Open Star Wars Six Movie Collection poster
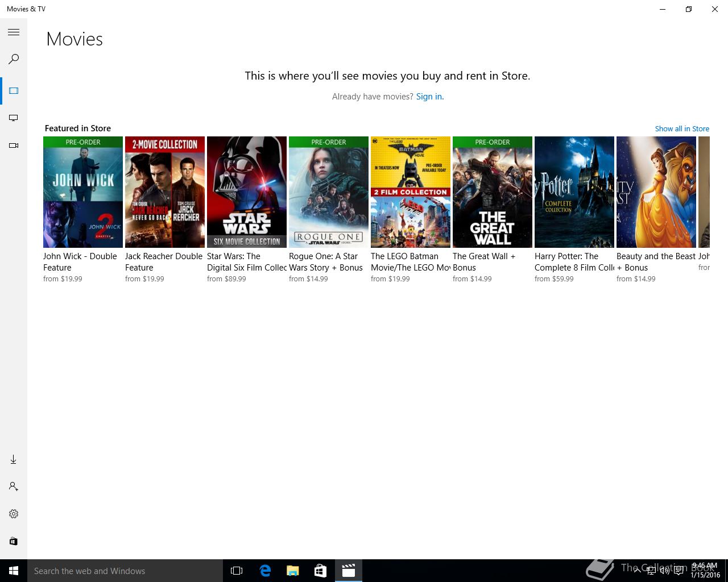The width and height of the screenshot is (728, 582). (x=247, y=192)
